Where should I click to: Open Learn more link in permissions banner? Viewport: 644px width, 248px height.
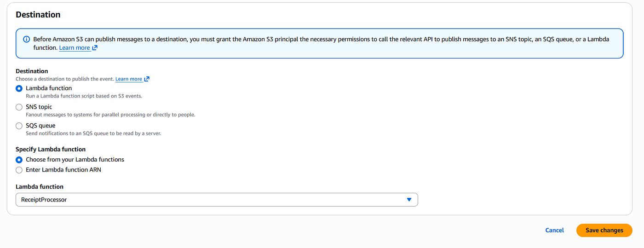pos(75,48)
